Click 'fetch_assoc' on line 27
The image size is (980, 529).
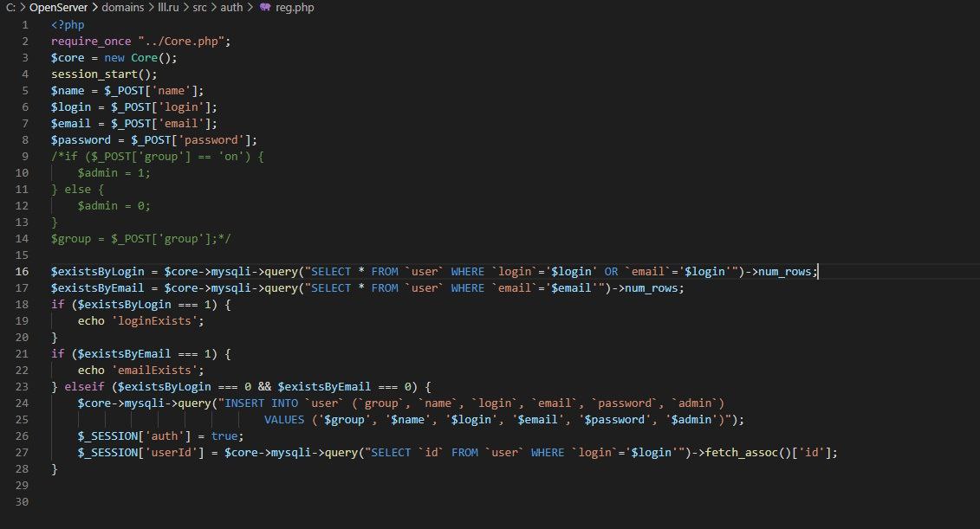741,453
